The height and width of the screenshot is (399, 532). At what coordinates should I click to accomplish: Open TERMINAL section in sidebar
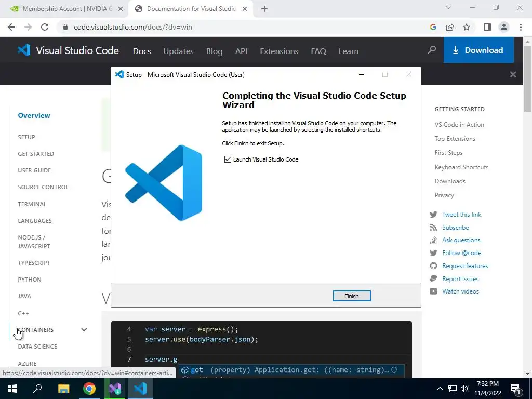pos(32,204)
